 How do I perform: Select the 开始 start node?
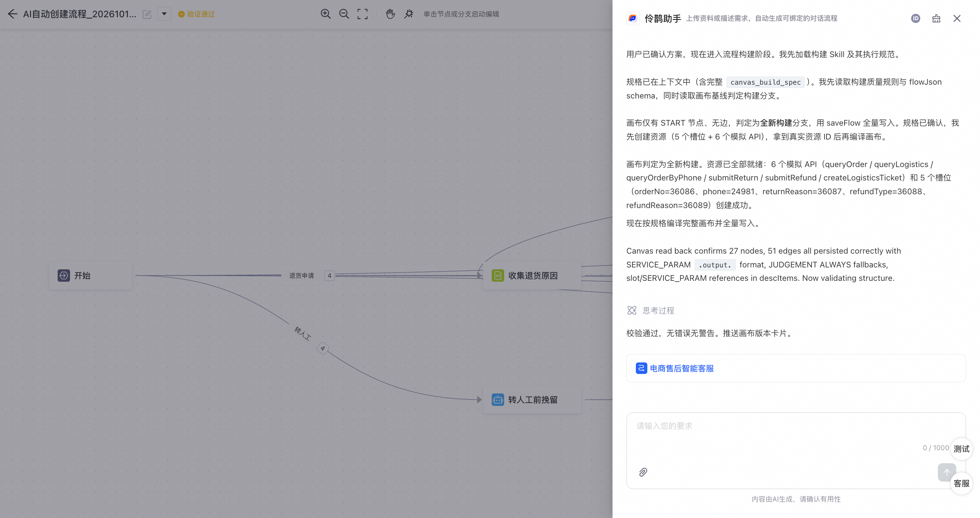tap(90, 275)
